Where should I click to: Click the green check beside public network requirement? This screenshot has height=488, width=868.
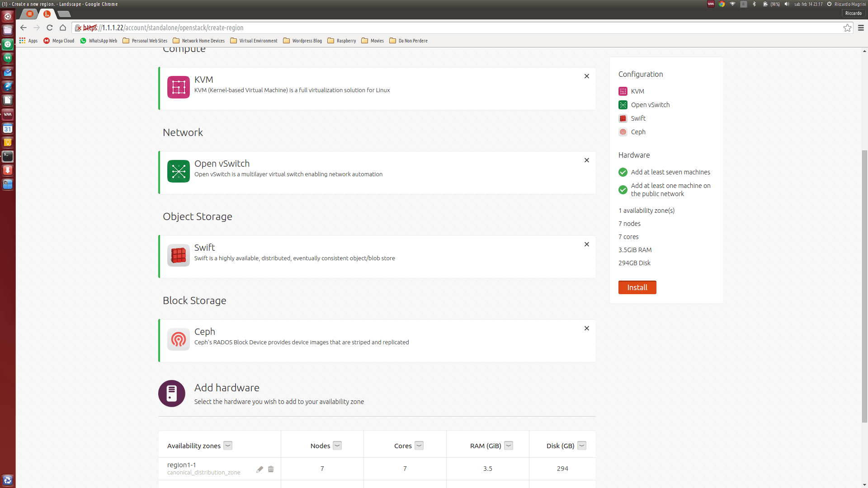click(x=623, y=190)
